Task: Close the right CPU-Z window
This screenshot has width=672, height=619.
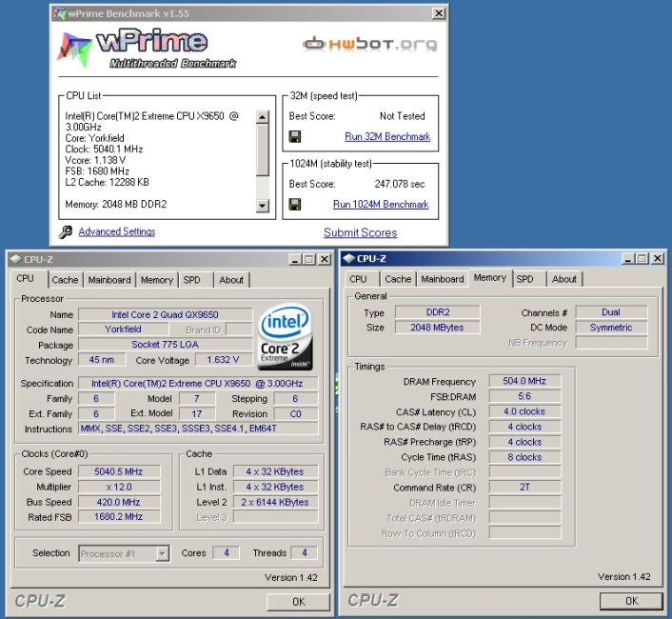Action: click(658, 258)
